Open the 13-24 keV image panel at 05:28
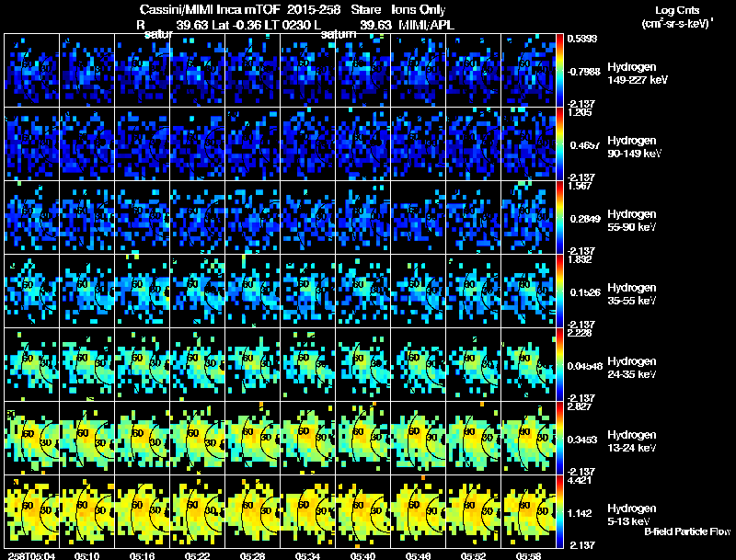736x560 pixels. pos(252,438)
